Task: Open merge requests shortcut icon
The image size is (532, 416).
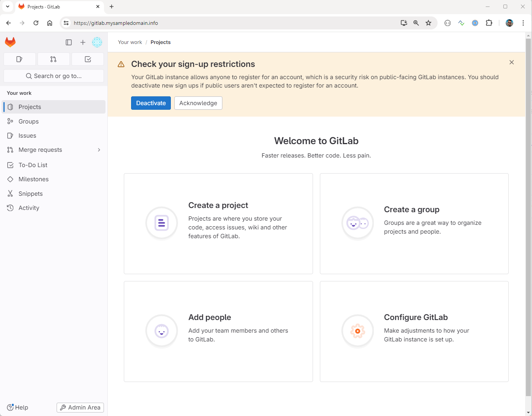Action: coord(54,59)
